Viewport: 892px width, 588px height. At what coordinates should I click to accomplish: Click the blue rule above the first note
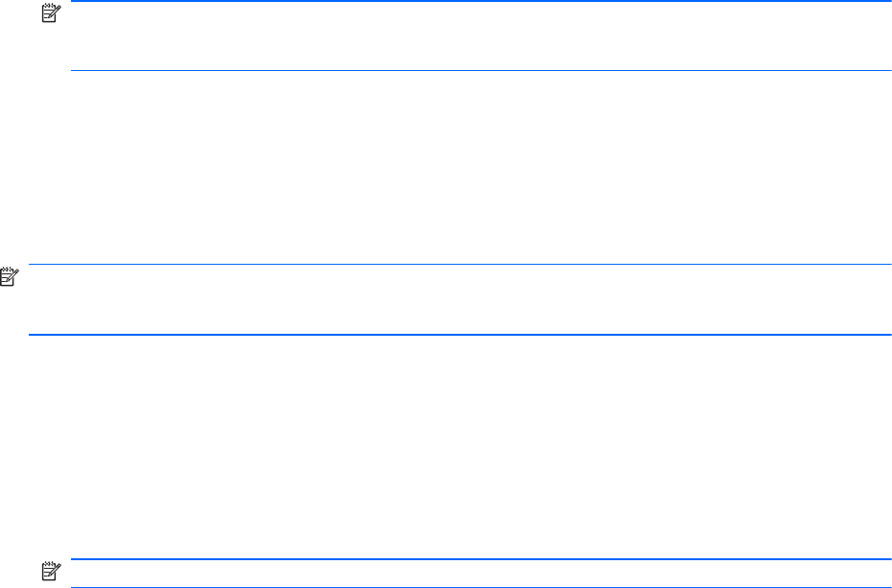coord(480,2)
